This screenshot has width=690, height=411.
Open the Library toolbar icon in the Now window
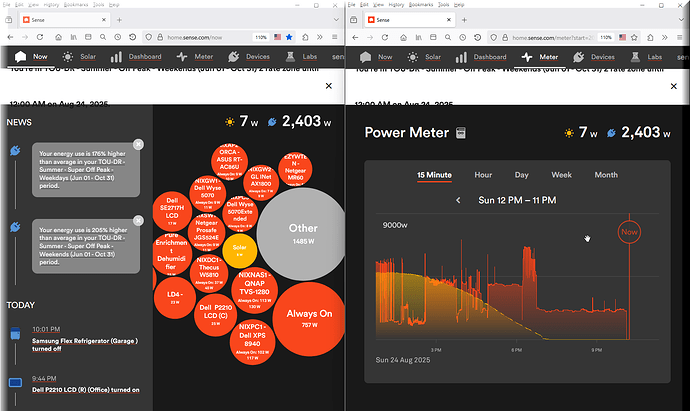click(x=73, y=37)
